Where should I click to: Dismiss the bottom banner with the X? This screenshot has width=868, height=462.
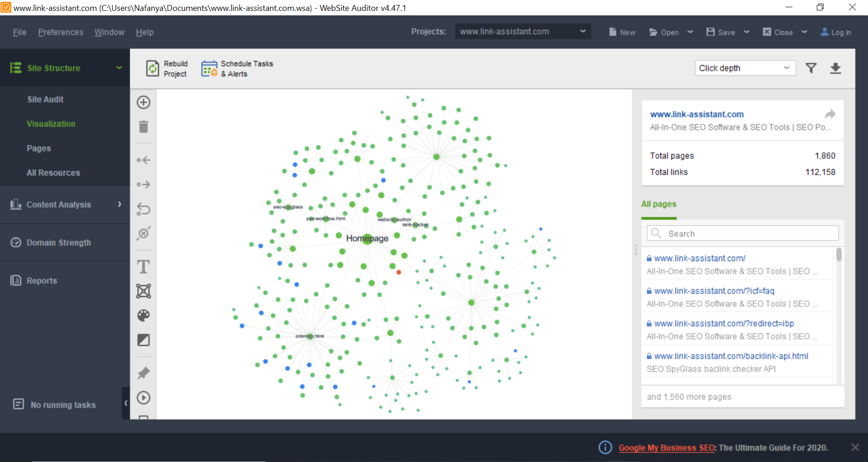[x=855, y=448]
